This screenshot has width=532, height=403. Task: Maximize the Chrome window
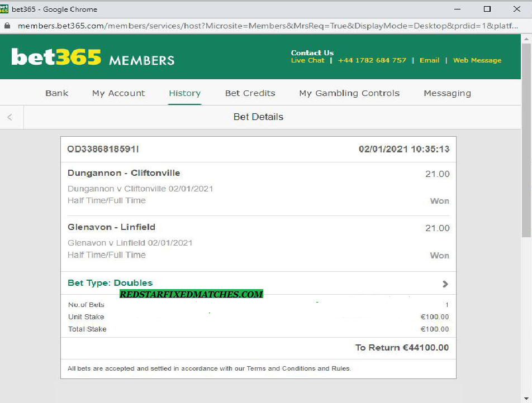coord(487,9)
